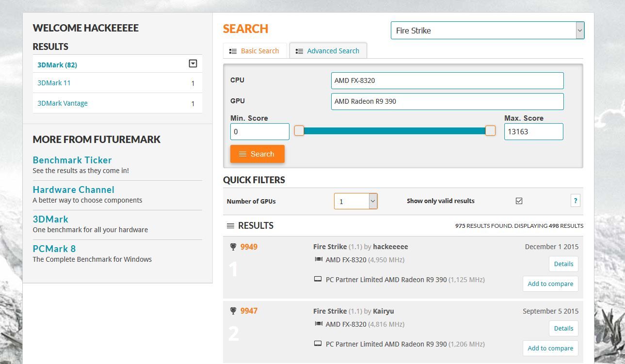This screenshot has height=364, width=625.
Task: Open Details for Kairyu result
Action: pyautogui.click(x=563, y=329)
